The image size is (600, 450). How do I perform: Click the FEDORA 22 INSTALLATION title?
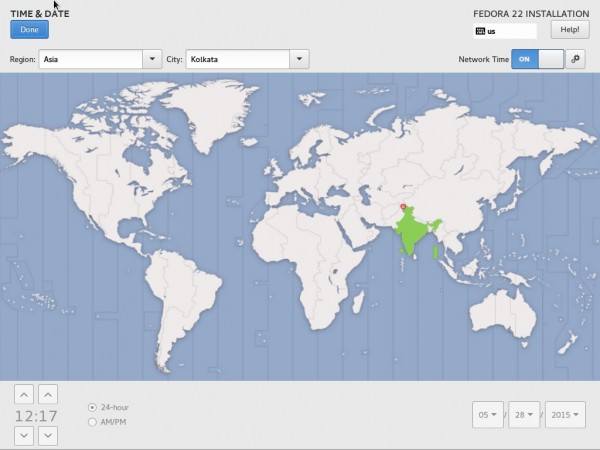[x=531, y=14]
